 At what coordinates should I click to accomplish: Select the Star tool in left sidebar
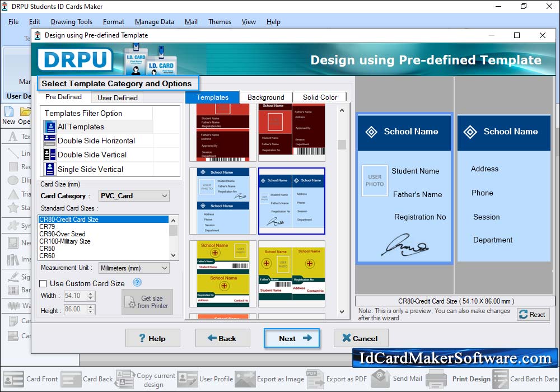(13, 207)
